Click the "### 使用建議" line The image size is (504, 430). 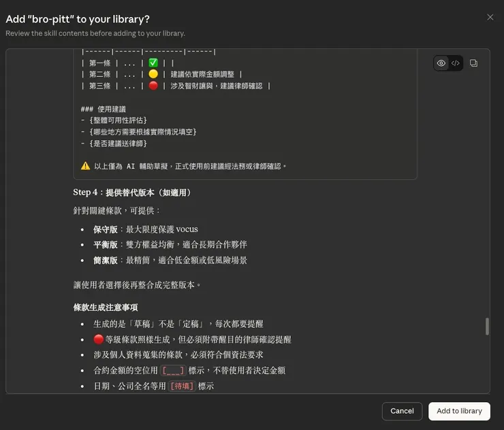click(103, 109)
